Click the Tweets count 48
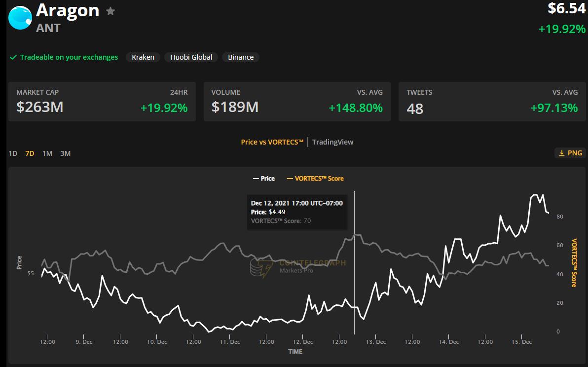The width and height of the screenshot is (588, 367). [x=415, y=109]
